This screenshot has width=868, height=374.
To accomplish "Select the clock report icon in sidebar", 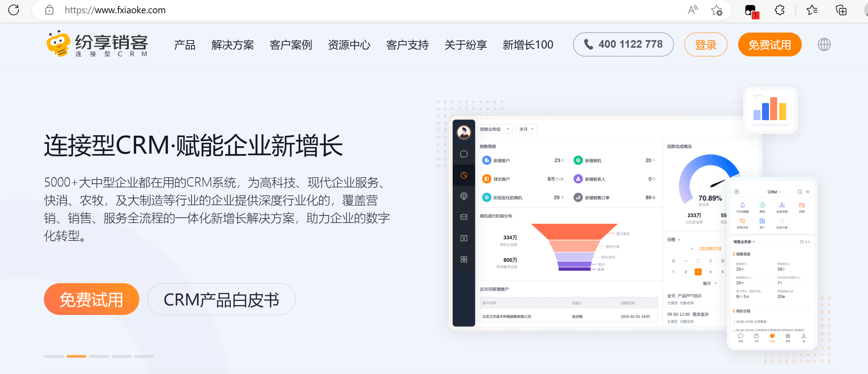I will click(x=463, y=175).
